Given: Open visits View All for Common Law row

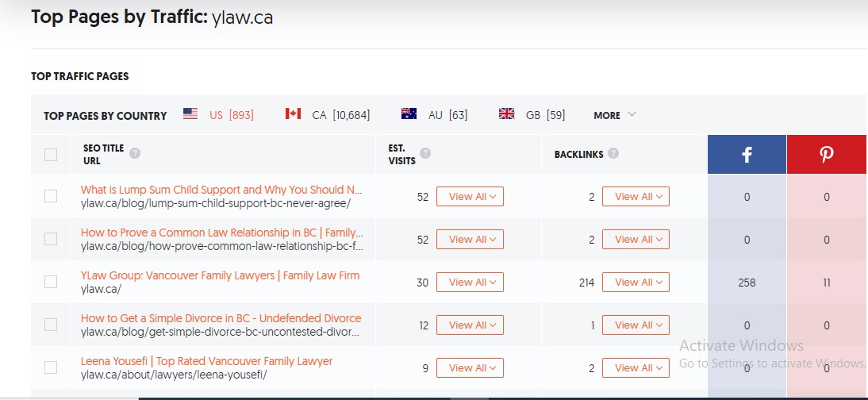Looking at the screenshot, I should tap(470, 240).
